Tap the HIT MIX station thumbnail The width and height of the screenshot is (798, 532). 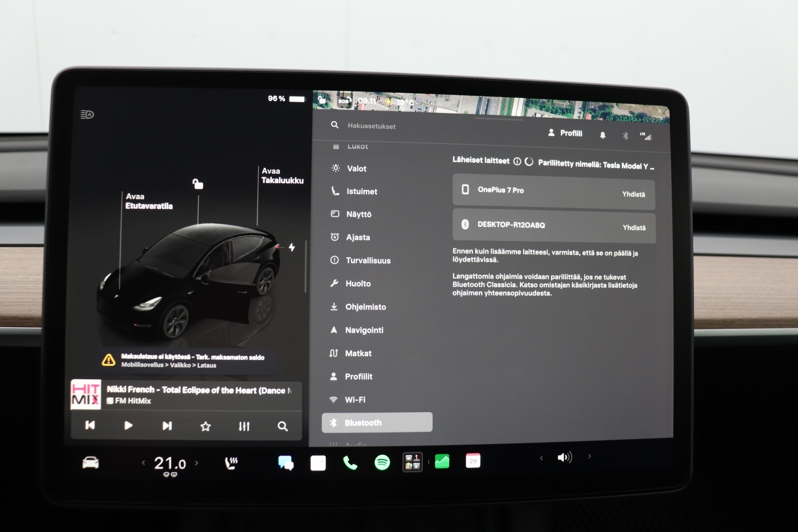86,394
